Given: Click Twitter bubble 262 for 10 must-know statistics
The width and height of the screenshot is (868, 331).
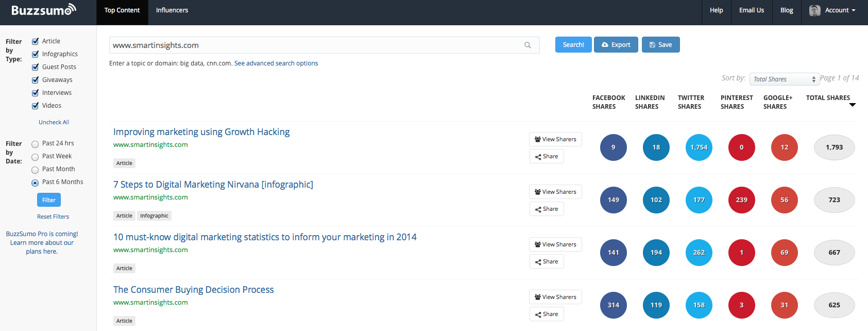Looking at the screenshot, I should point(699,253).
